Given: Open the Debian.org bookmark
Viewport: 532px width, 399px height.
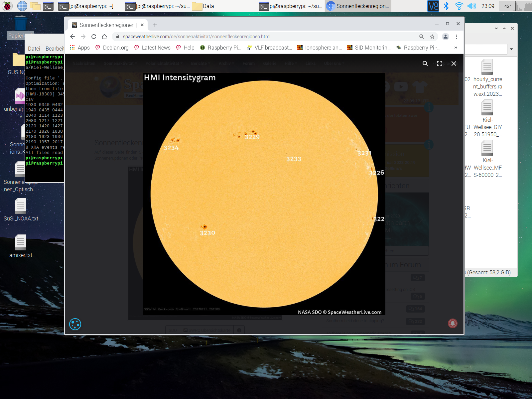Looking at the screenshot, I should pos(112,48).
